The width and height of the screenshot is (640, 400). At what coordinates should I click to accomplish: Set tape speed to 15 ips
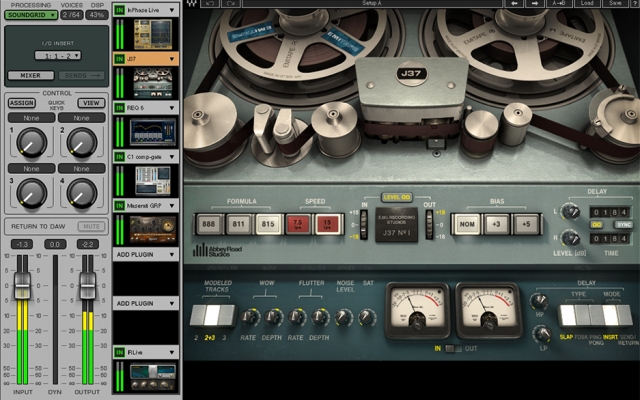coord(327,224)
